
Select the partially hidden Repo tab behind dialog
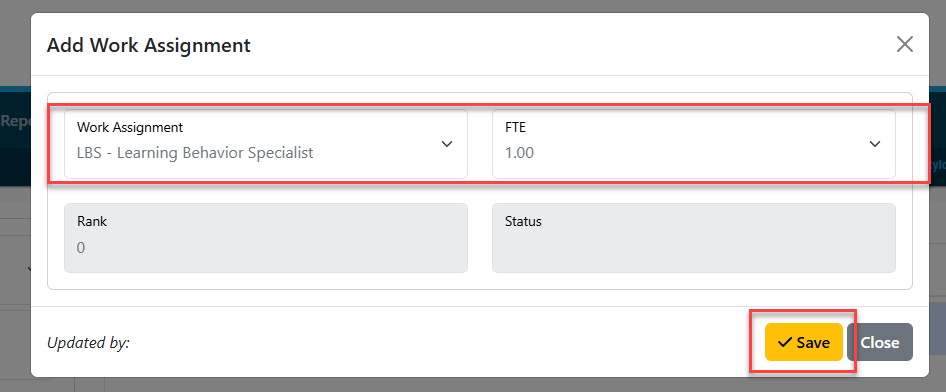click(15, 120)
